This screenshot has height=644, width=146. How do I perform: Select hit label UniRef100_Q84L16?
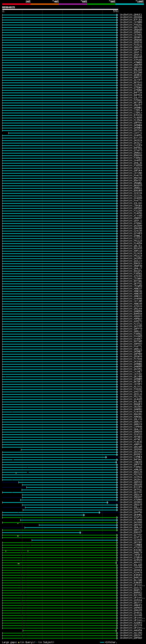point(131,527)
